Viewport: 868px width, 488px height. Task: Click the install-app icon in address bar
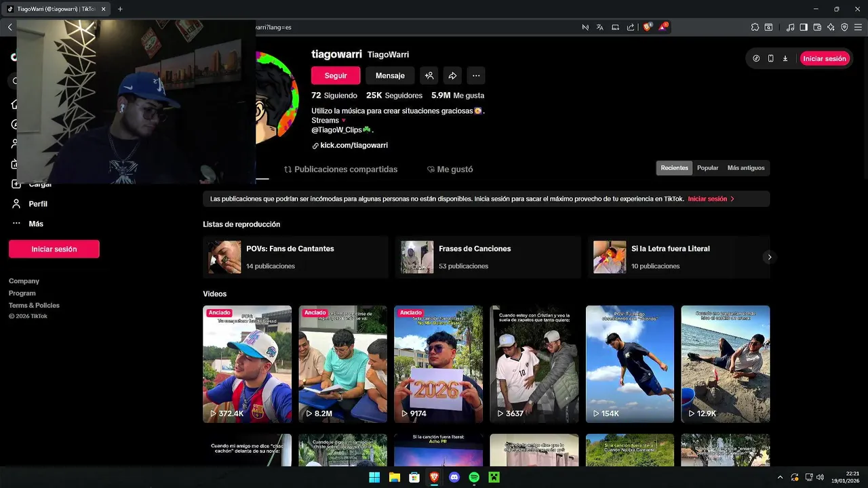(x=615, y=27)
